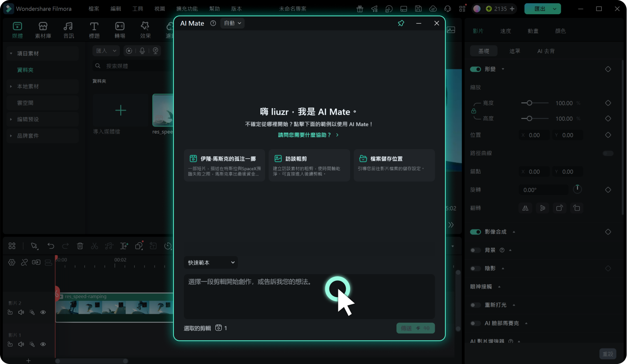Viewport: 627px width, 364px height.
Task: Click the headset support icon
Action: tap(448, 9)
